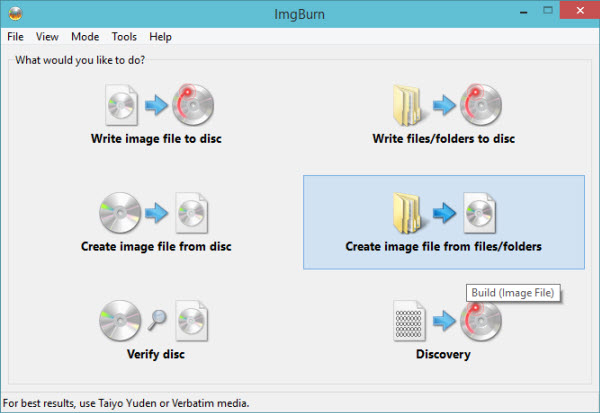600x413 pixels.
Task: Select 'Write files/folders to disc' label
Action: 443,139
